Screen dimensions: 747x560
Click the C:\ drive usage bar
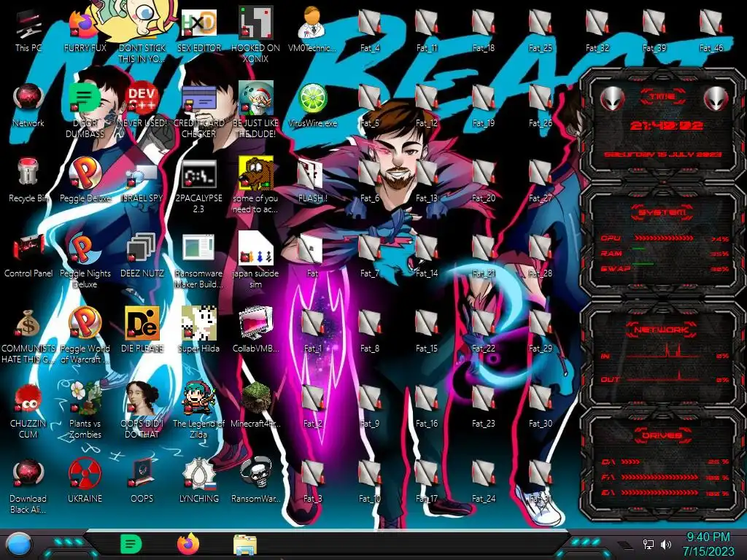tap(631, 462)
